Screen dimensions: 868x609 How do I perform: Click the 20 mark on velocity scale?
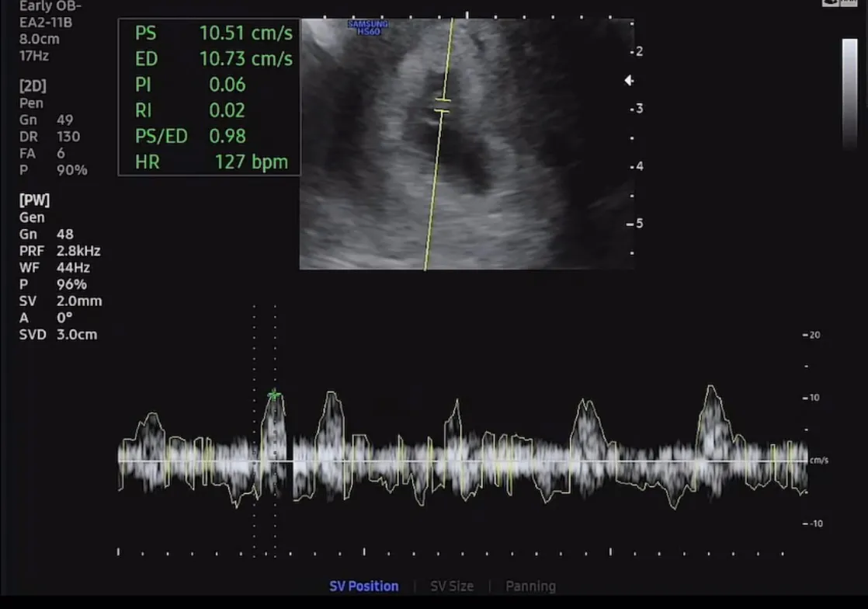815,335
